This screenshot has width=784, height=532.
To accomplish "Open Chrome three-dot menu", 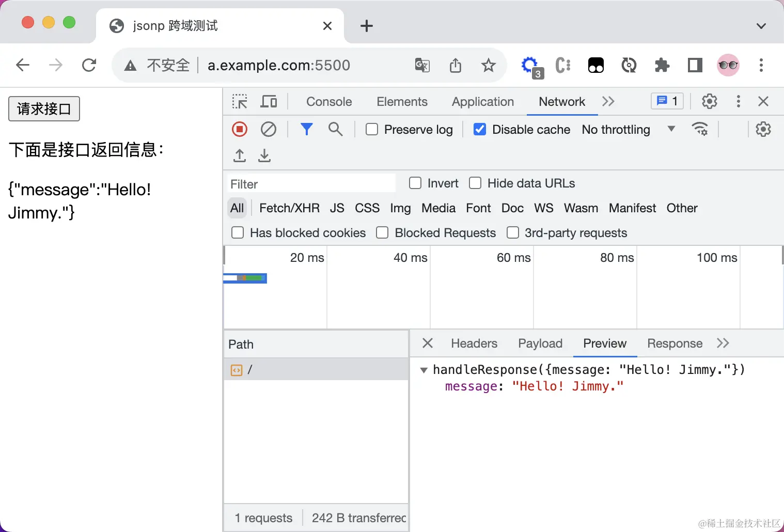I will point(761,65).
